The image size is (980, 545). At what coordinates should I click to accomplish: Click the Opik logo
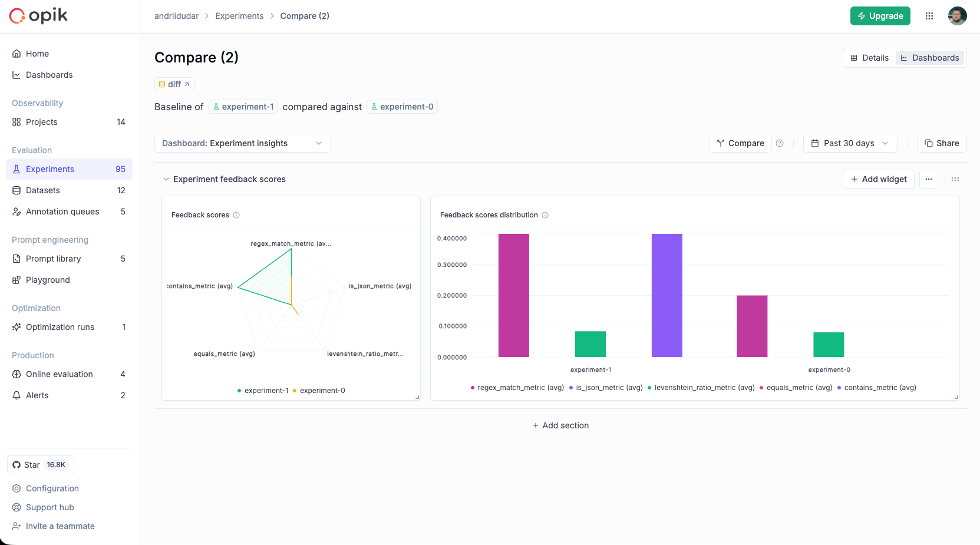[38, 16]
